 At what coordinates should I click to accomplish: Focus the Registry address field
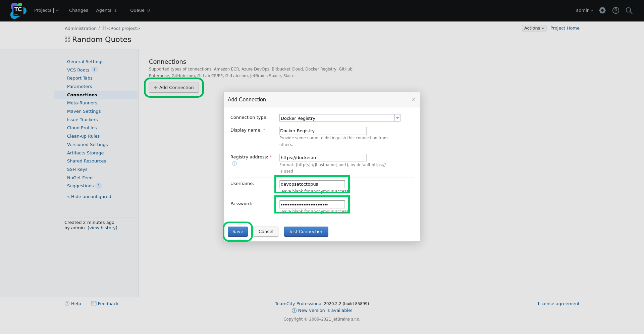(x=323, y=158)
